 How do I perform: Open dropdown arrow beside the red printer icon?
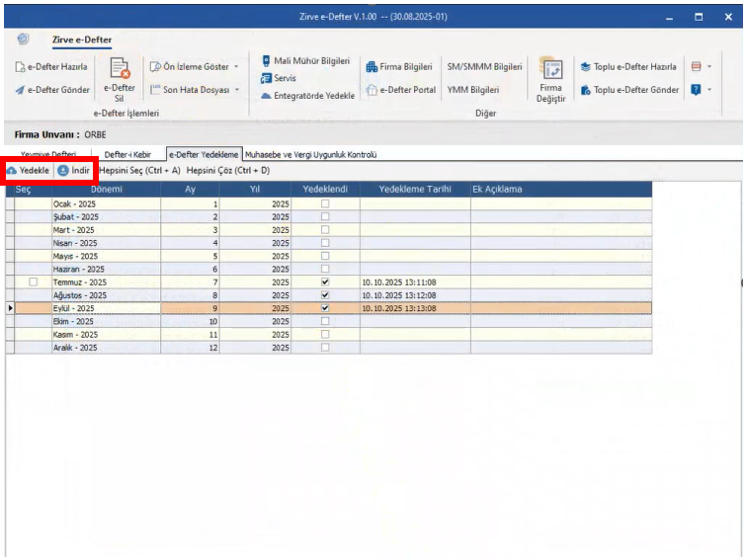(709, 66)
